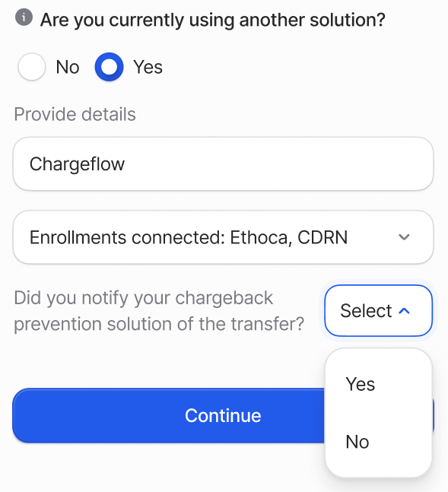This screenshot has width=448, height=492.
Task: Click the blue up chevron in Select
Action: point(405,311)
